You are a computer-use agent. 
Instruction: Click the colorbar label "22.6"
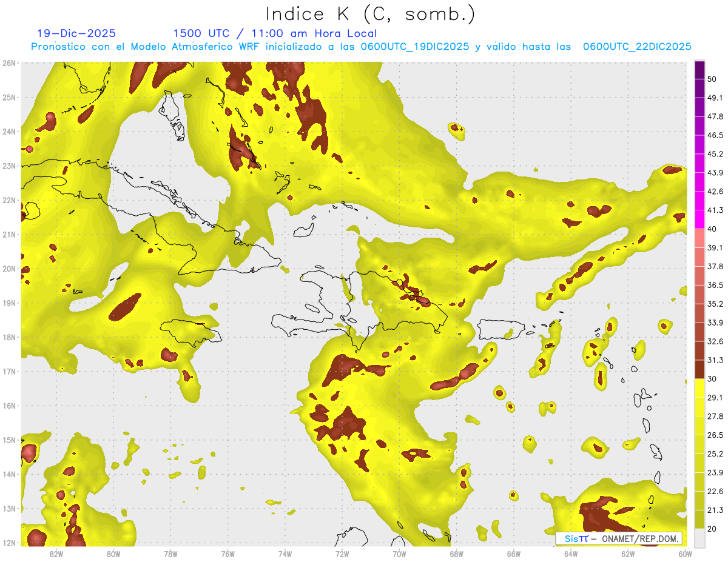[x=715, y=492]
